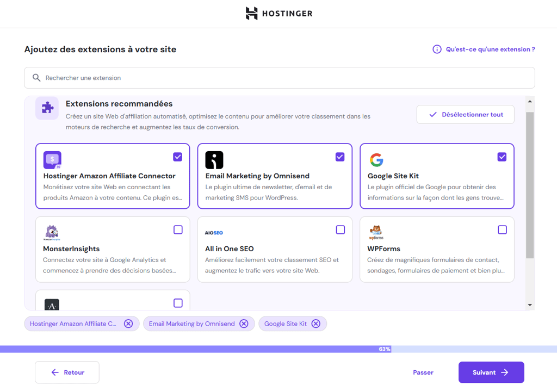Screen dimensions: 557x392
Task: Click the All in One SEO description
Action: [272, 265]
